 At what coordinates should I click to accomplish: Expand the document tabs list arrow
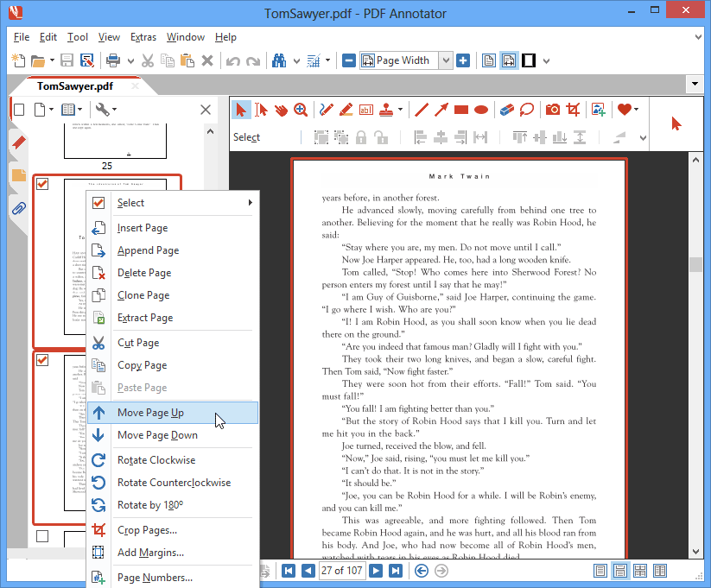coord(695,84)
